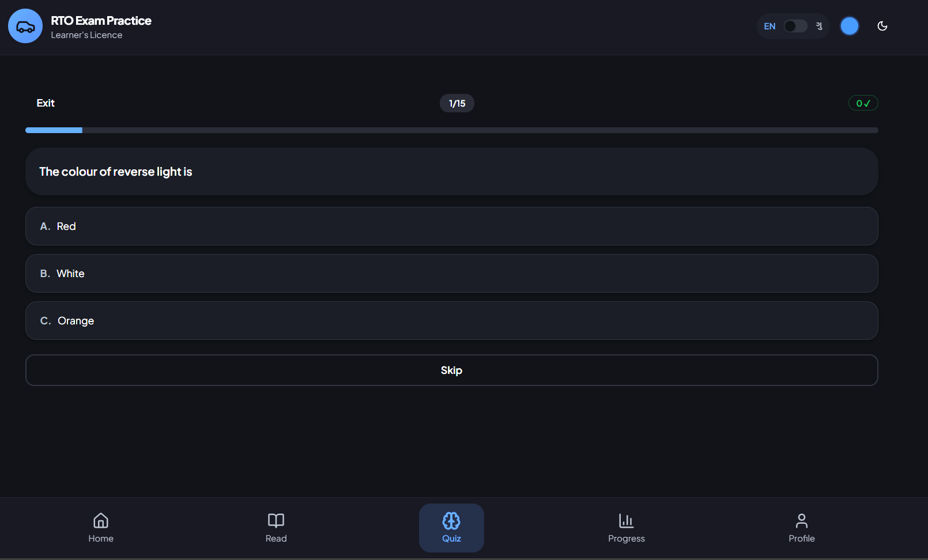Click the RTO Exam Practice title
The image size is (928, 560).
[x=101, y=21]
